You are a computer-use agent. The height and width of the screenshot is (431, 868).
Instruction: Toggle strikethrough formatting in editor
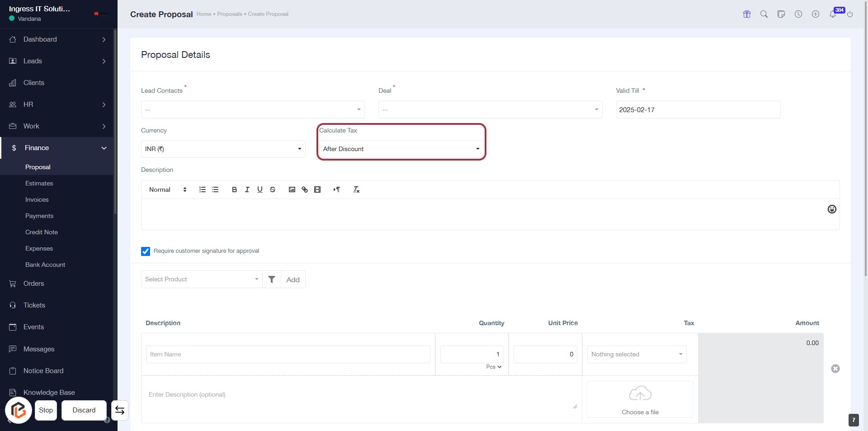point(273,189)
